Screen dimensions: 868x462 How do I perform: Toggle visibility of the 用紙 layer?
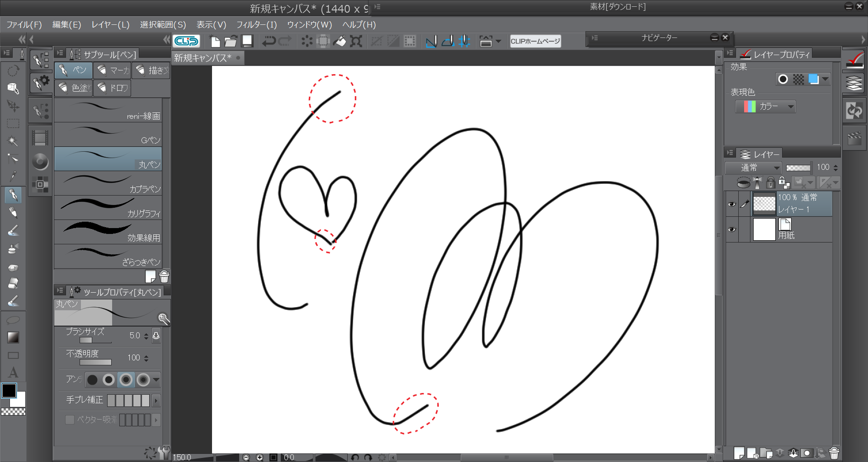click(731, 229)
